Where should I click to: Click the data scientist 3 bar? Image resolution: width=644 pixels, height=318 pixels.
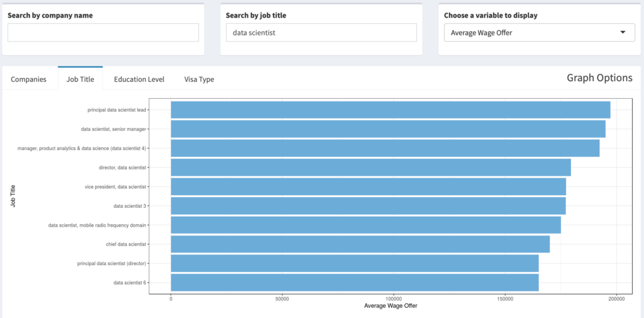[x=369, y=206]
